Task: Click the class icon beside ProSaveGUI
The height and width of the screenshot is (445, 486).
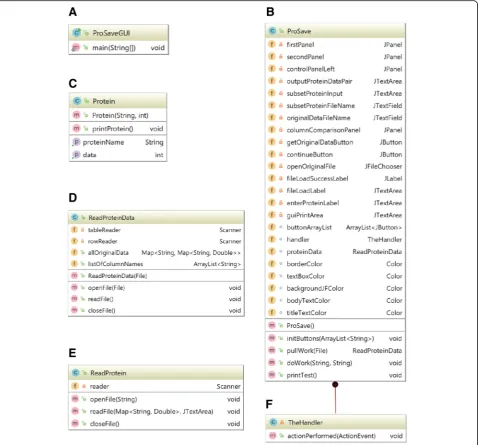Action: coord(77,33)
